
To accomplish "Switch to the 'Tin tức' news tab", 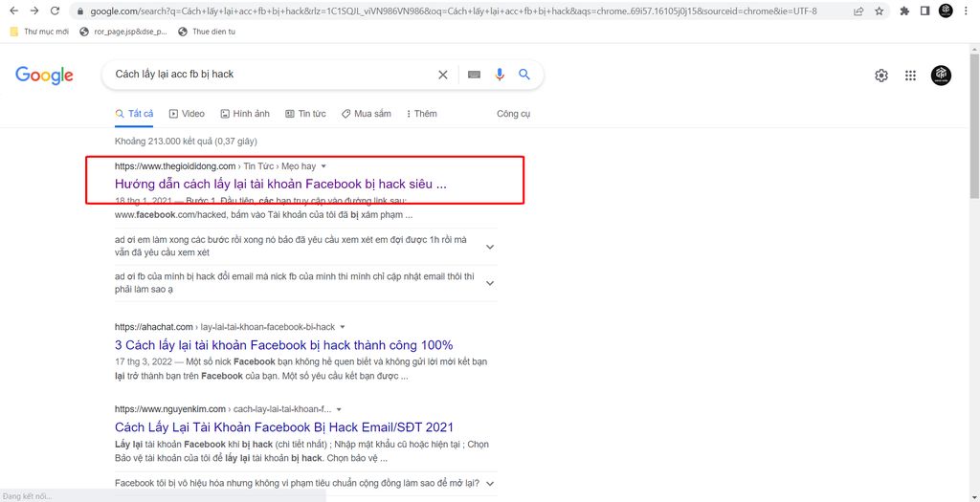I will 305,114.
